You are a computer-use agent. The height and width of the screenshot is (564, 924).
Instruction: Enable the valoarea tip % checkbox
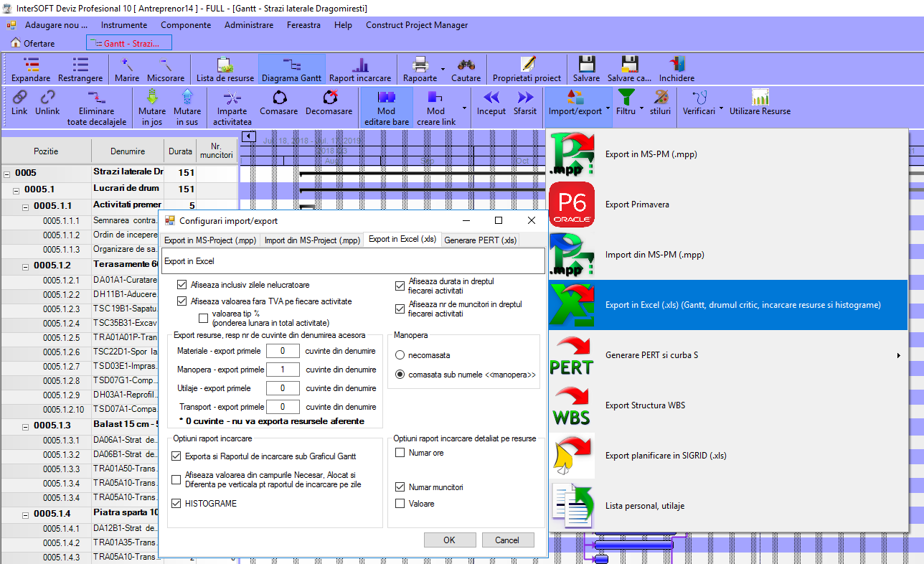[x=204, y=318]
